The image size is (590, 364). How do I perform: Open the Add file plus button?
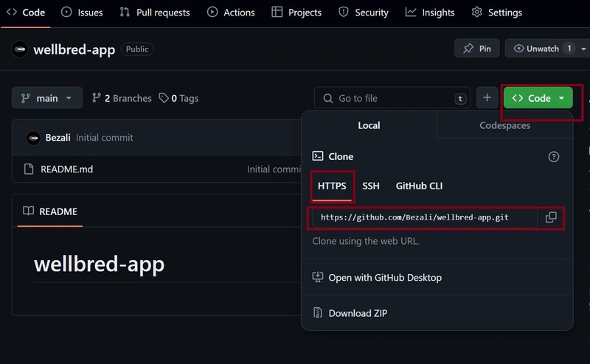487,98
